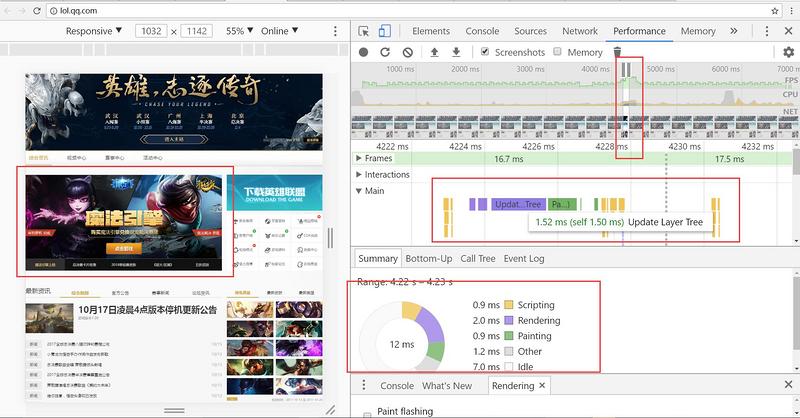Save the profile with the download arrow
The image size is (800, 418).
click(x=456, y=52)
